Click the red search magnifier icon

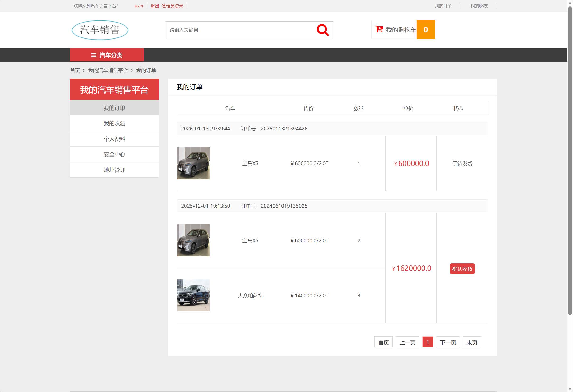(x=323, y=30)
